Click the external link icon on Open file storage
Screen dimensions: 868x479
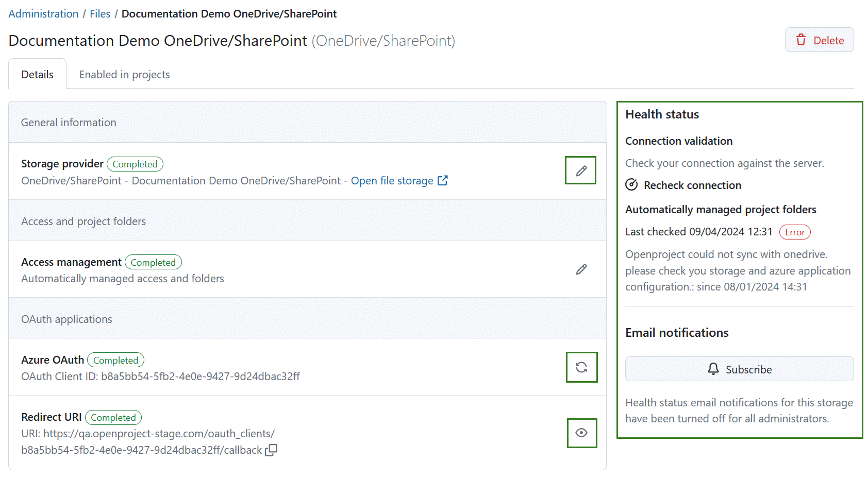click(442, 180)
